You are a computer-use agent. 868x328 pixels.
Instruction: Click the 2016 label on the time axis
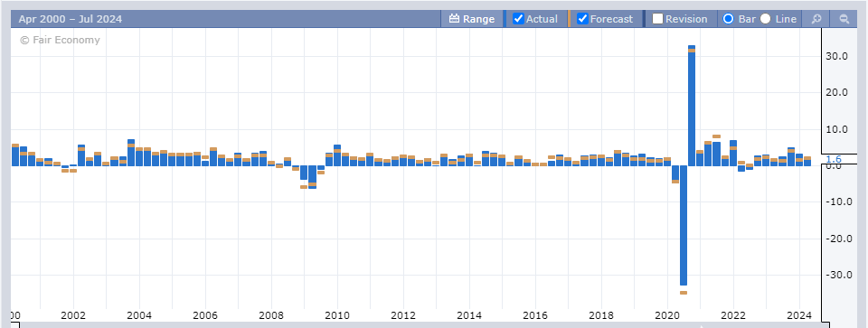click(x=534, y=316)
